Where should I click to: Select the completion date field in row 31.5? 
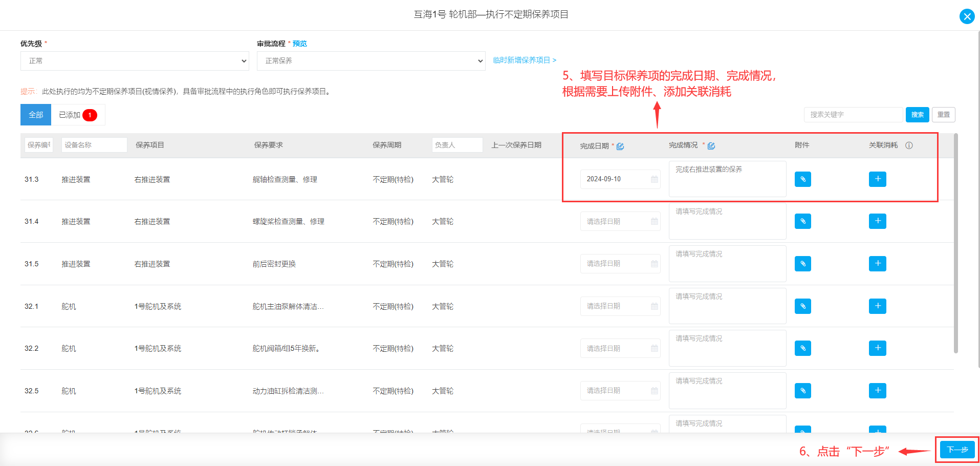coord(620,264)
